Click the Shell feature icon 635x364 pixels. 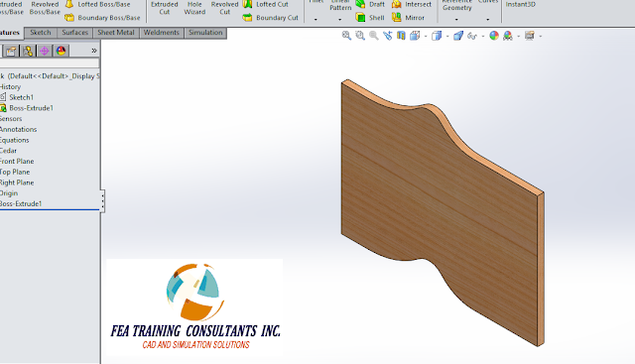pyautogui.click(x=360, y=18)
